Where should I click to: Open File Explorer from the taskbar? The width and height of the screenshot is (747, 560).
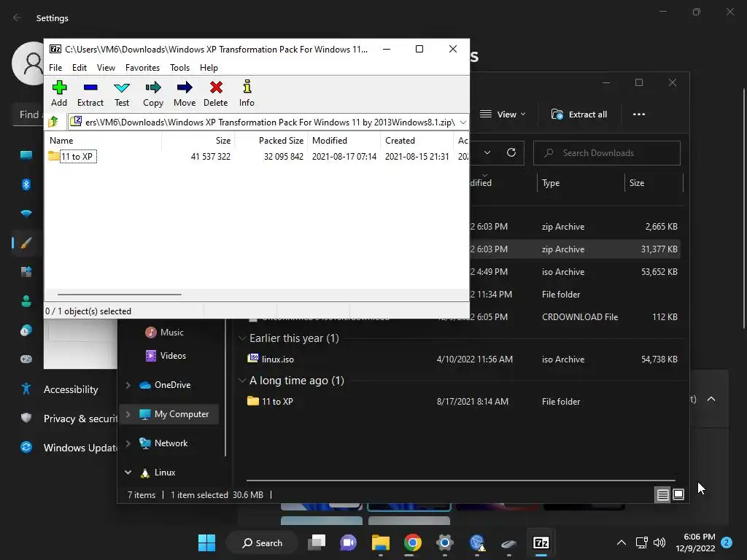(381, 542)
